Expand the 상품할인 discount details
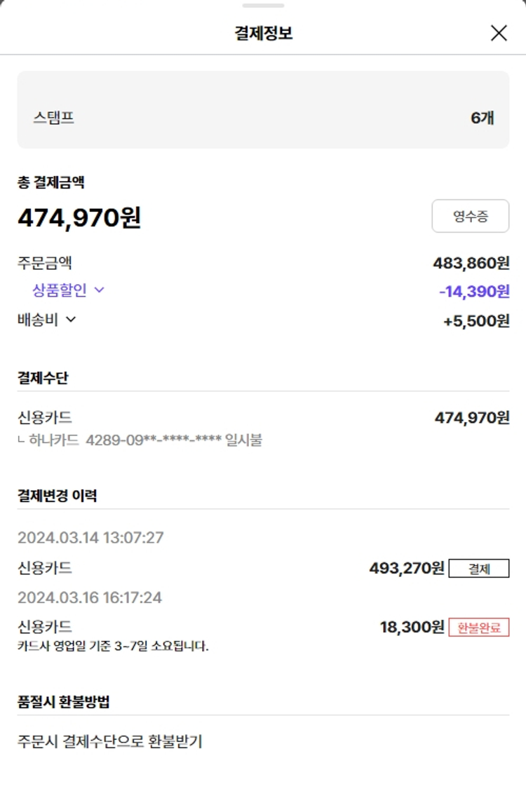 69,290
